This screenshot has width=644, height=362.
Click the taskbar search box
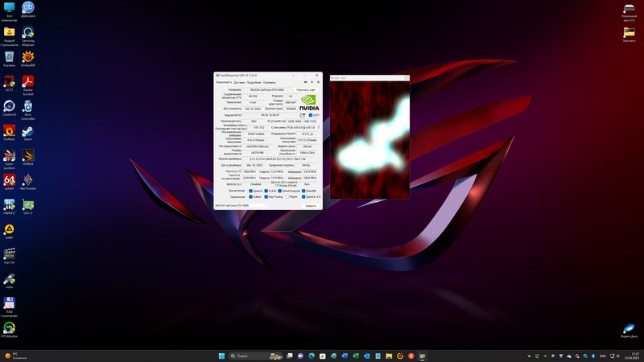click(256, 356)
